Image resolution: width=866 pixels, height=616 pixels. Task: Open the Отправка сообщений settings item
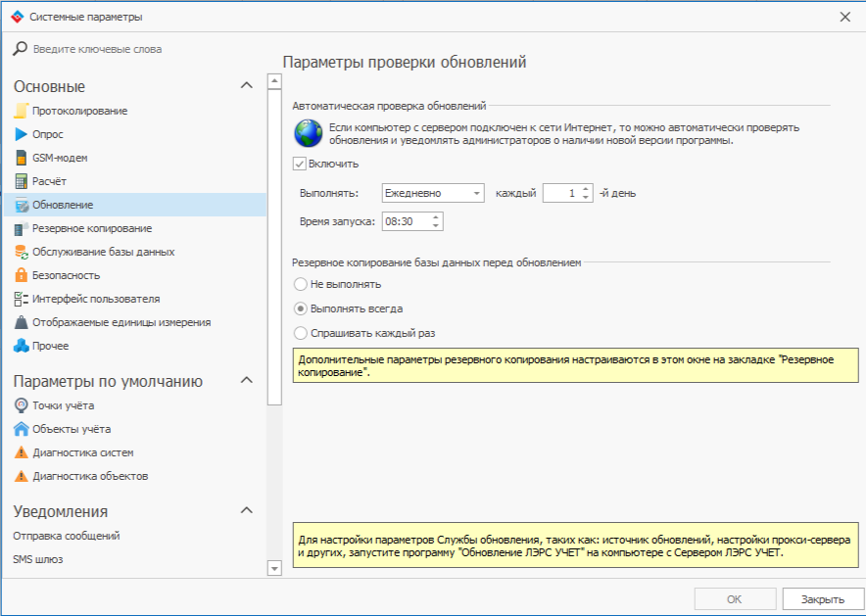pyautogui.click(x=67, y=536)
